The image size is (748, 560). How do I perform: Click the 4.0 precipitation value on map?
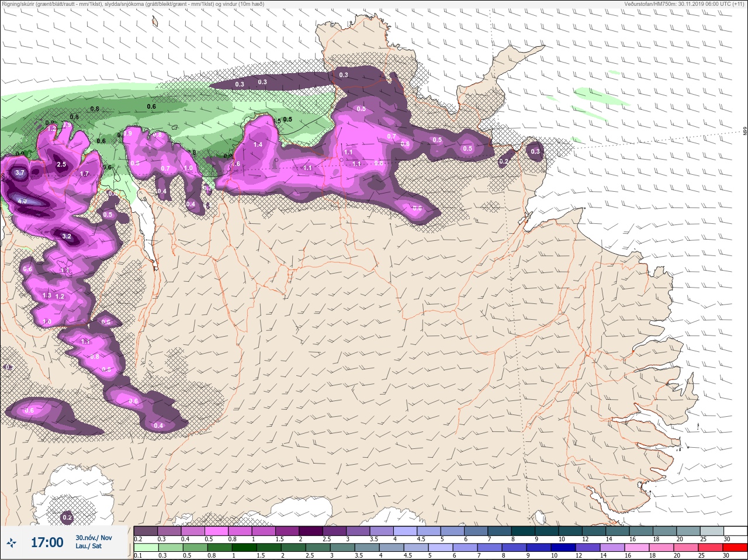click(23, 201)
